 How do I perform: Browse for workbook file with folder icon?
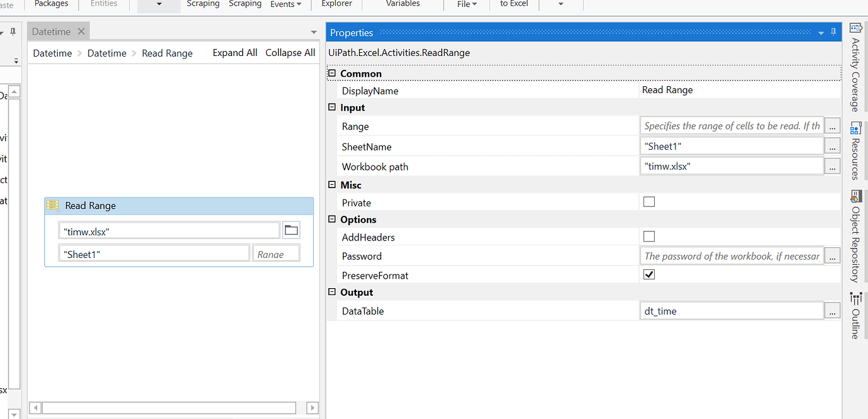(x=291, y=230)
